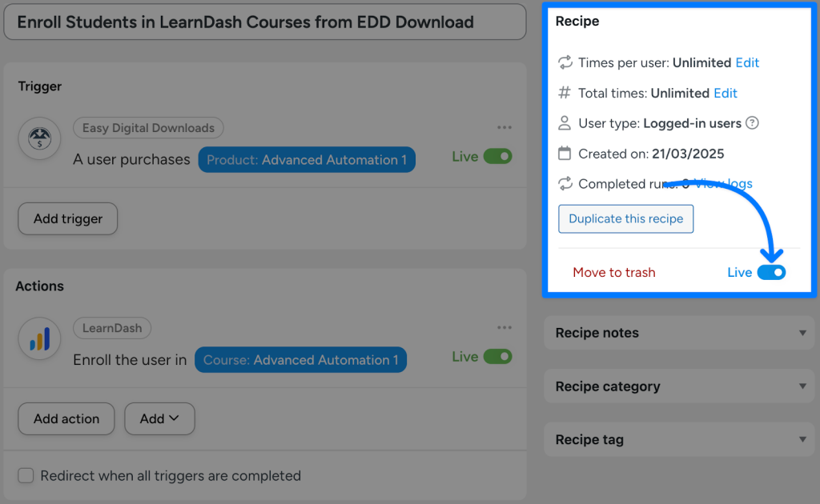820x504 pixels.
Task: Click the Completed runs icon
Action: coord(565,183)
